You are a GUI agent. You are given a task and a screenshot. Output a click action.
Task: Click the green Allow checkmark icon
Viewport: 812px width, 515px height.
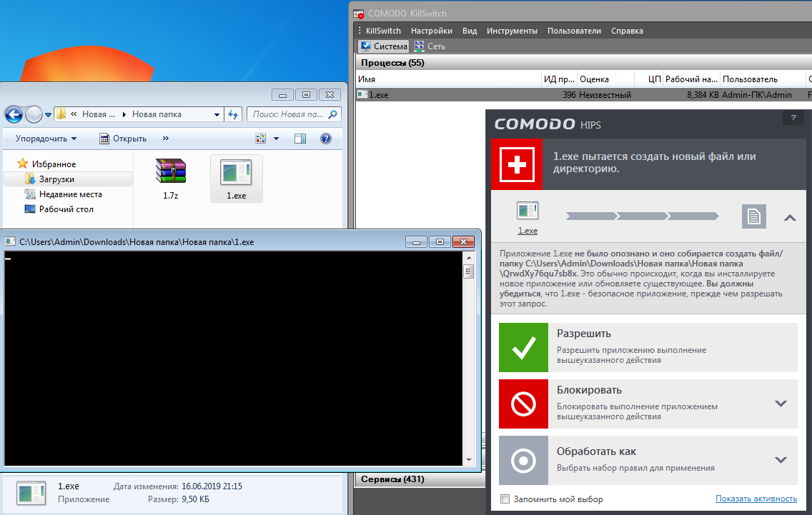(x=523, y=347)
